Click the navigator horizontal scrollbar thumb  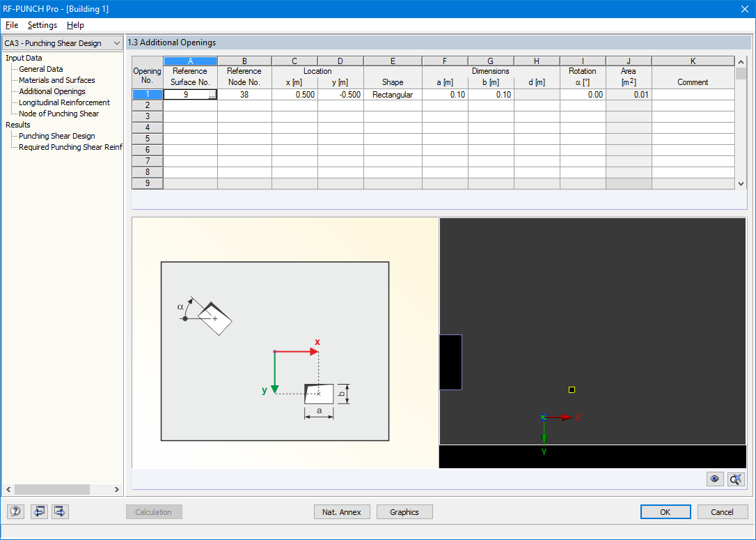[52, 489]
